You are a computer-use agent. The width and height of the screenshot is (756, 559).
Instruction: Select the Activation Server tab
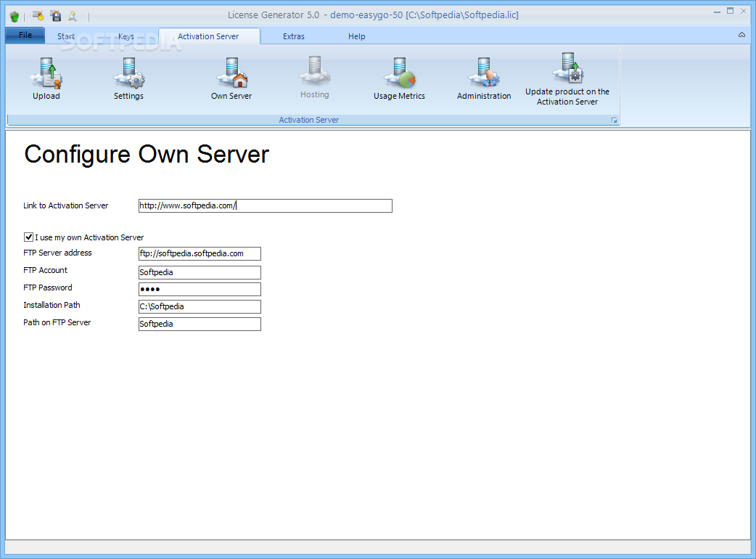tap(208, 36)
